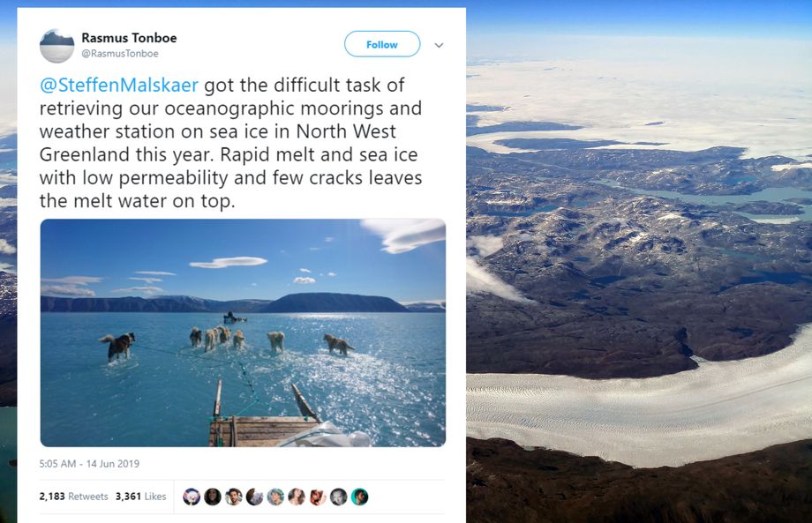This screenshot has height=523, width=812.
Task: Open the sled dogs photo
Action: (243, 332)
